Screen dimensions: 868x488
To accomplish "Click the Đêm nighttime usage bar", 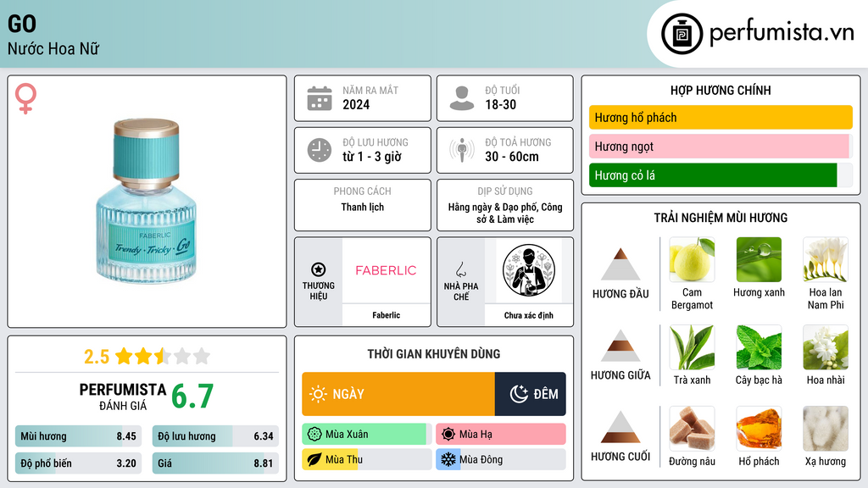I will coord(531,394).
